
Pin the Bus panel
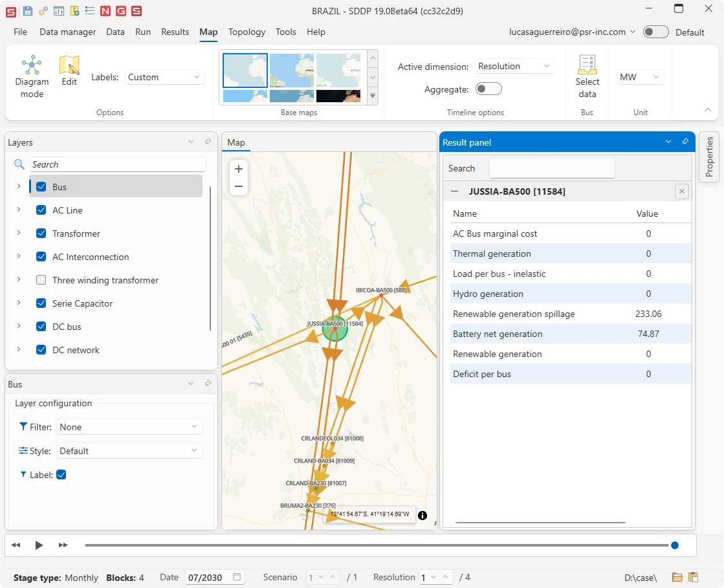tap(208, 384)
